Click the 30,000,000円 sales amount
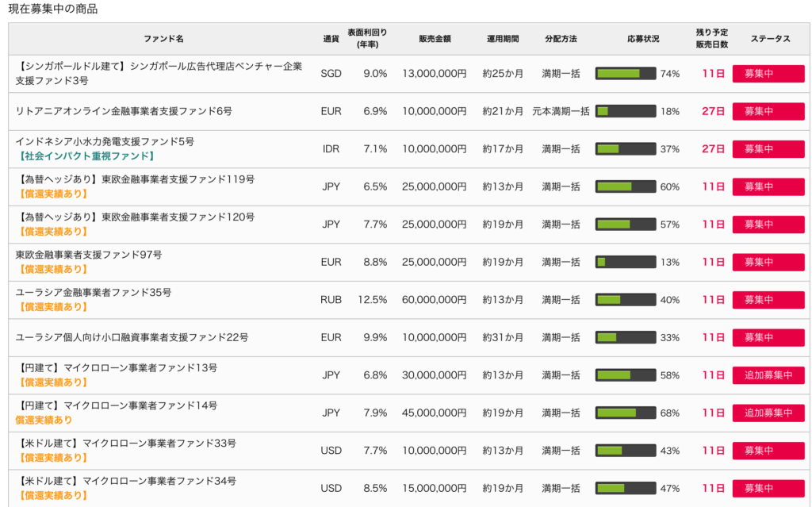 [434, 375]
